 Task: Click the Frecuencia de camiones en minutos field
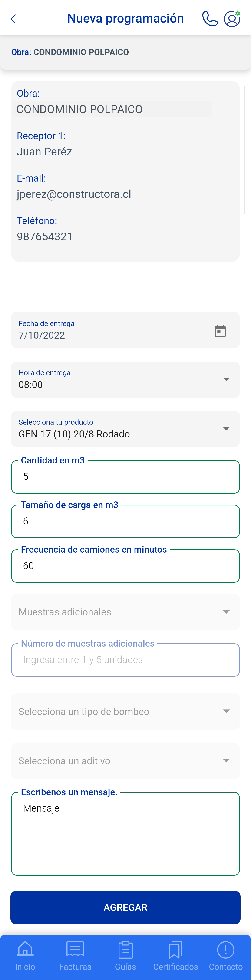click(125, 566)
